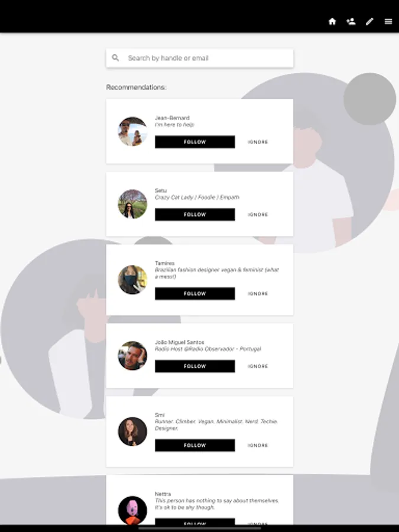
Task: Ignore Tamires recommendation
Action: click(x=258, y=293)
